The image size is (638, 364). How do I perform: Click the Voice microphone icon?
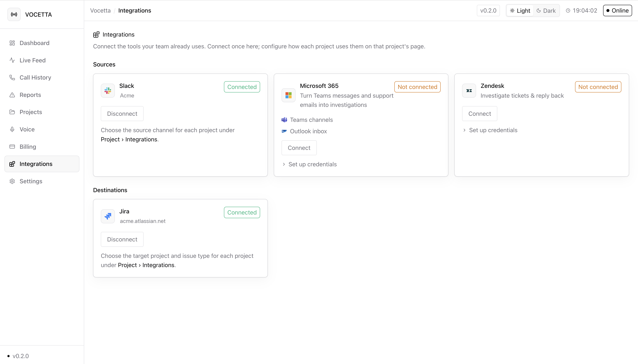(x=12, y=129)
